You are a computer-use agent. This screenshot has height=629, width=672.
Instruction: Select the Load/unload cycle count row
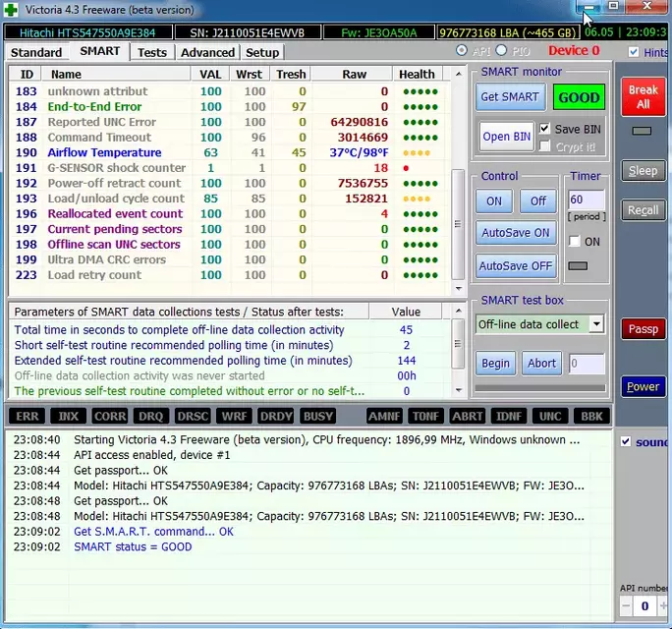click(229, 199)
